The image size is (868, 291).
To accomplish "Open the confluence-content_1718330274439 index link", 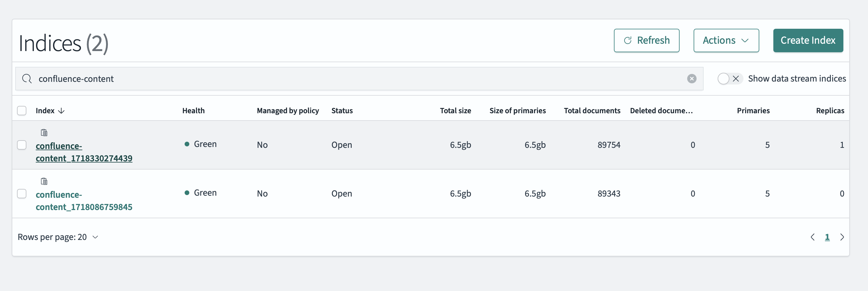I will [x=84, y=152].
